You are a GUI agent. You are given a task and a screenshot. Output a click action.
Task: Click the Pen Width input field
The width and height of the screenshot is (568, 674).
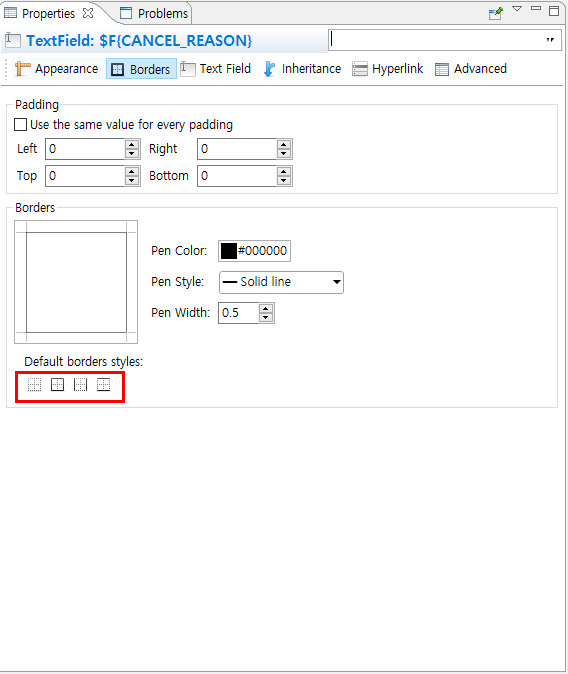coord(239,313)
